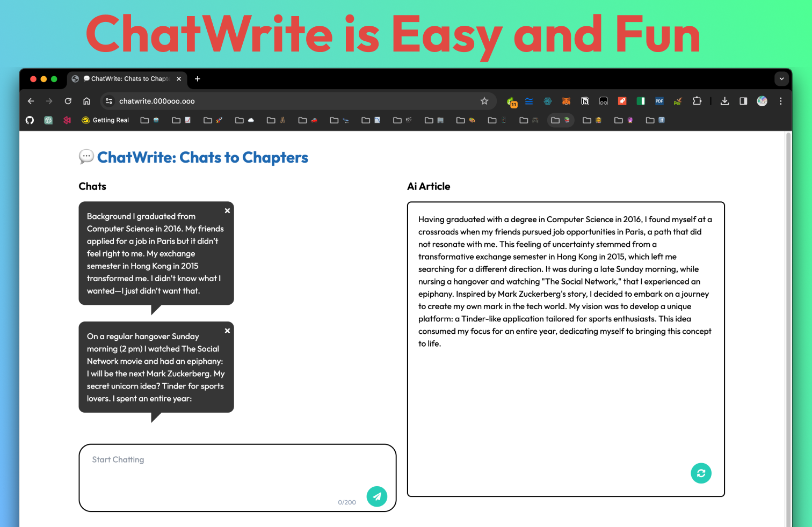
Task: Open the Downloads icon in the toolbar
Action: coord(724,101)
